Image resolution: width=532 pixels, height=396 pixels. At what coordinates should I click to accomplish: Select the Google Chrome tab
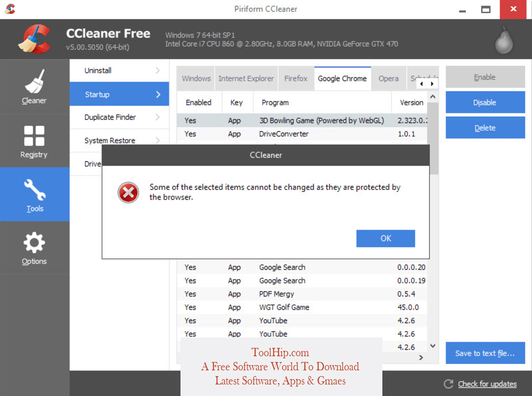coord(342,78)
